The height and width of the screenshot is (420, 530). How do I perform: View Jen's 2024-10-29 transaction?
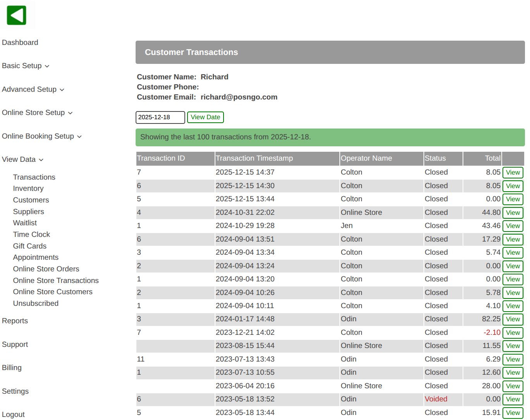tap(513, 226)
